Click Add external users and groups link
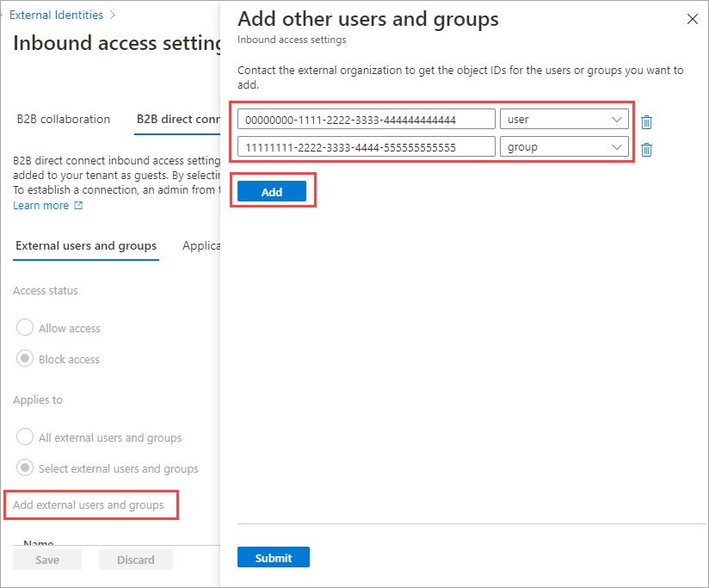This screenshot has width=709, height=588. point(89,504)
